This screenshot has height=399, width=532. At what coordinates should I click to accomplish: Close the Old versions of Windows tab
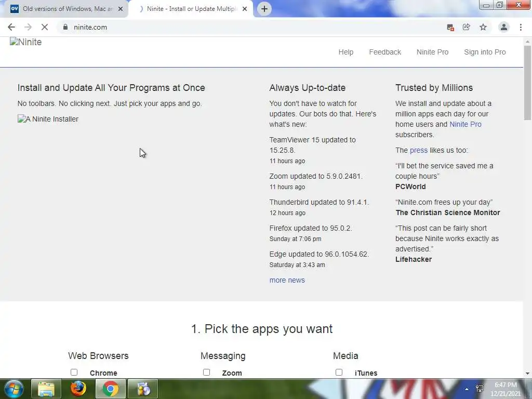click(x=120, y=9)
